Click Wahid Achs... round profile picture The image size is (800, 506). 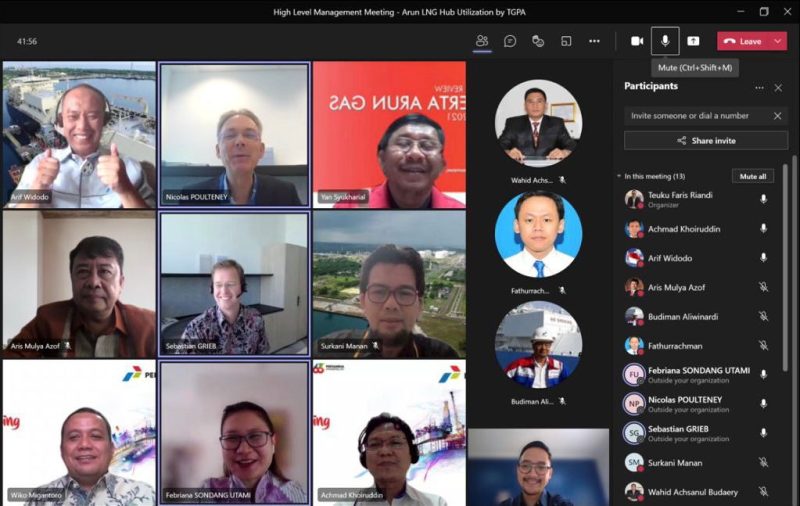(x=538, y=123)
